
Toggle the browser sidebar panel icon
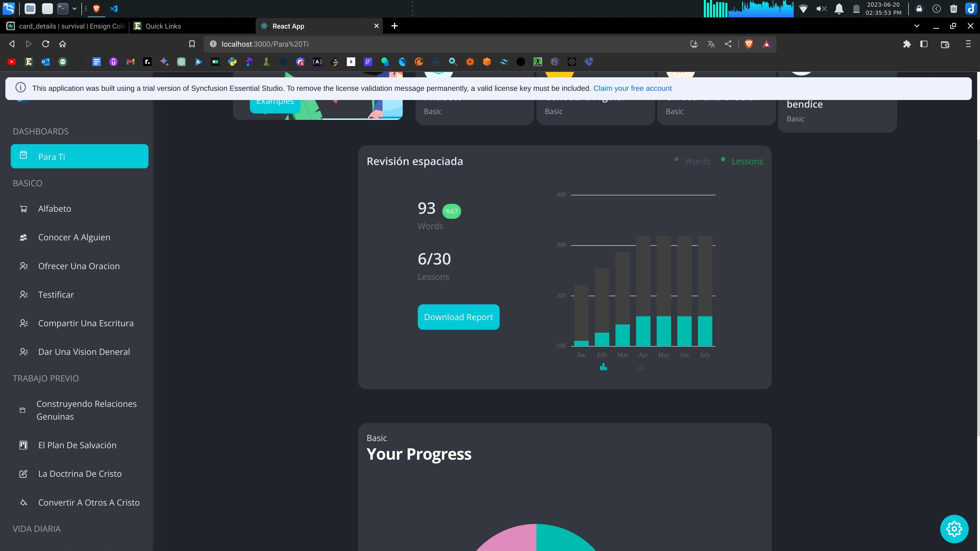tap(924, 44)
